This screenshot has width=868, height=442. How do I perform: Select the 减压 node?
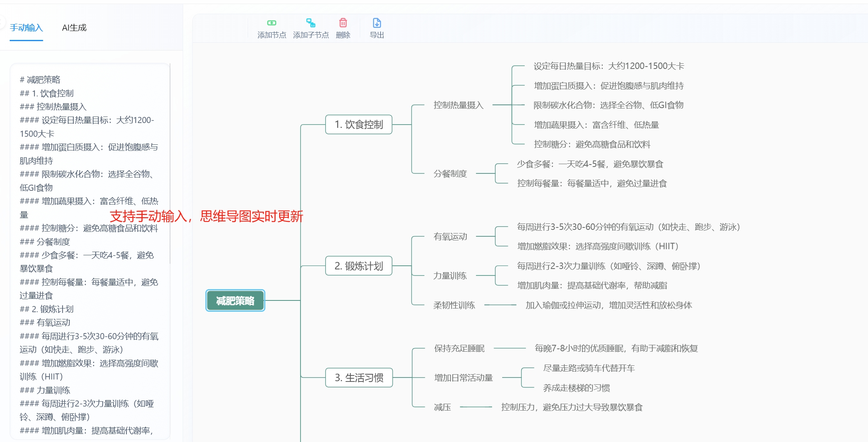click(442, 407)
